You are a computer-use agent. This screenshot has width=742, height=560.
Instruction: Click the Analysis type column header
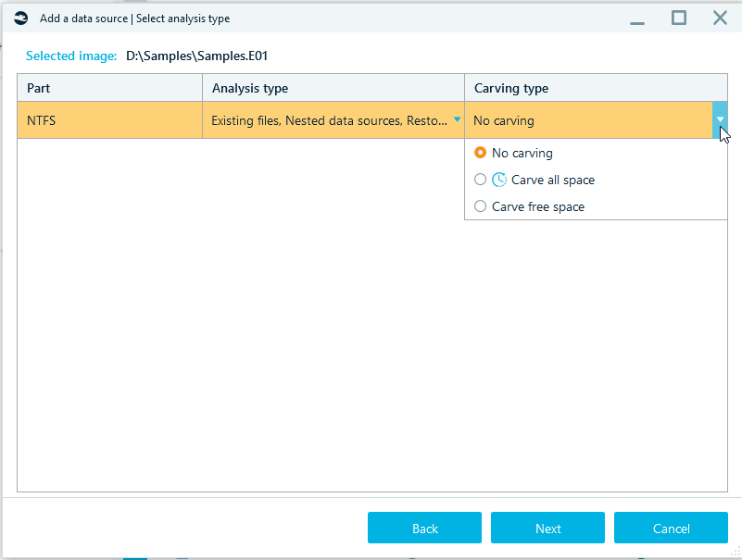click(x=333, y=88)
